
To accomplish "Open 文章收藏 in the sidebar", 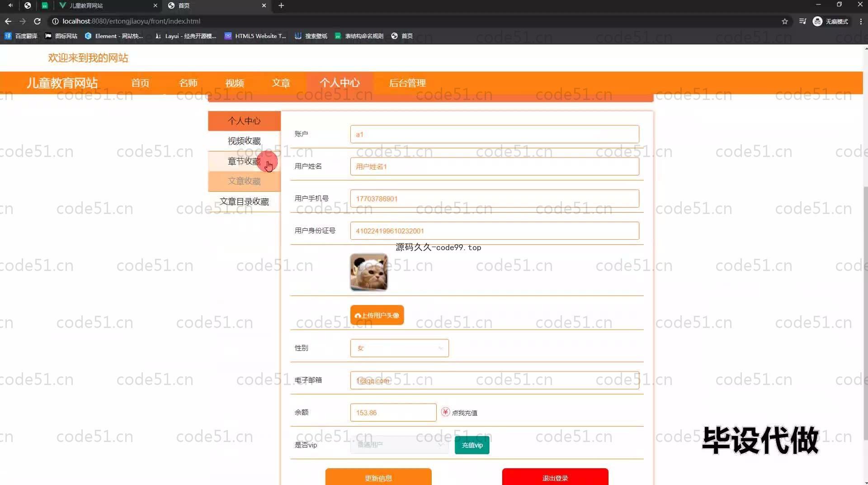I will [244, 181].
